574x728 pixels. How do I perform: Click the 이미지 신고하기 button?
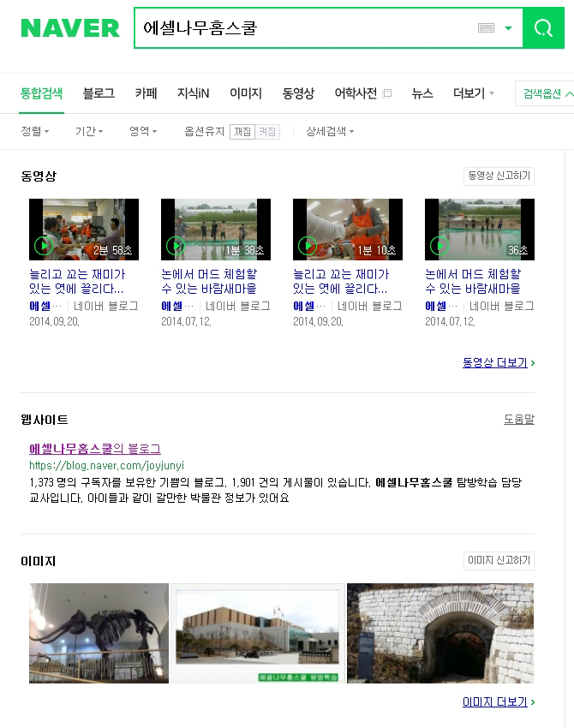(499, 560)
